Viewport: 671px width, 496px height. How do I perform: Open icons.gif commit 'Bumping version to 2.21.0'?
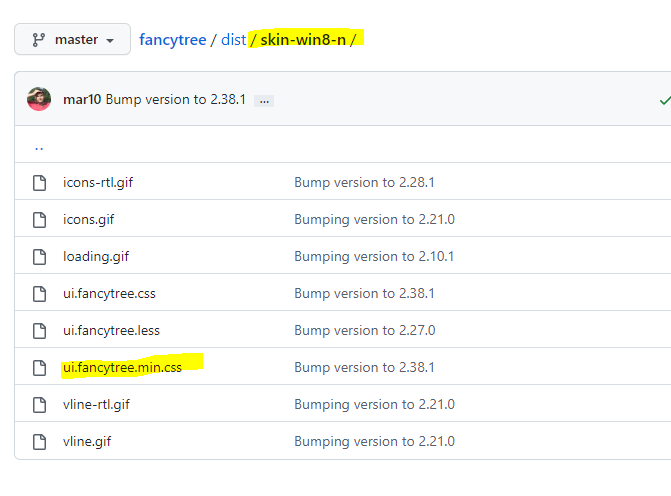pos(374,220)
